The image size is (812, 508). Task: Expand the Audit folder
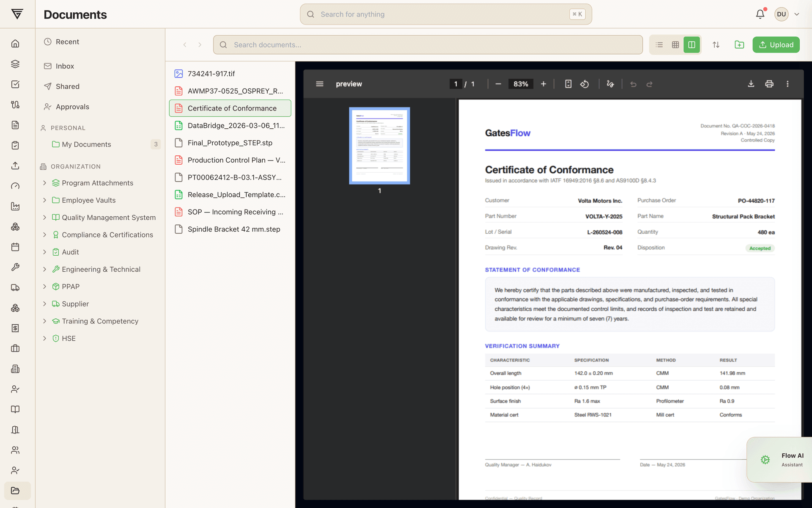point(44,252)
